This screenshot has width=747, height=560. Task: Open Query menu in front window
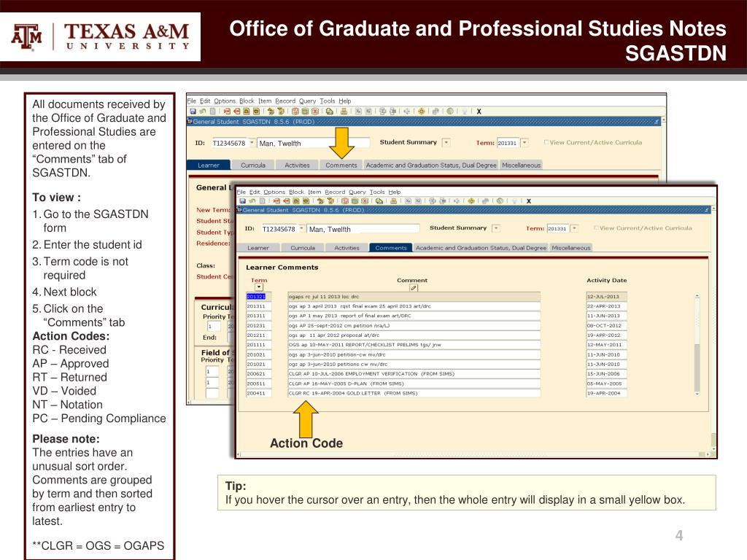click(357, 192)
